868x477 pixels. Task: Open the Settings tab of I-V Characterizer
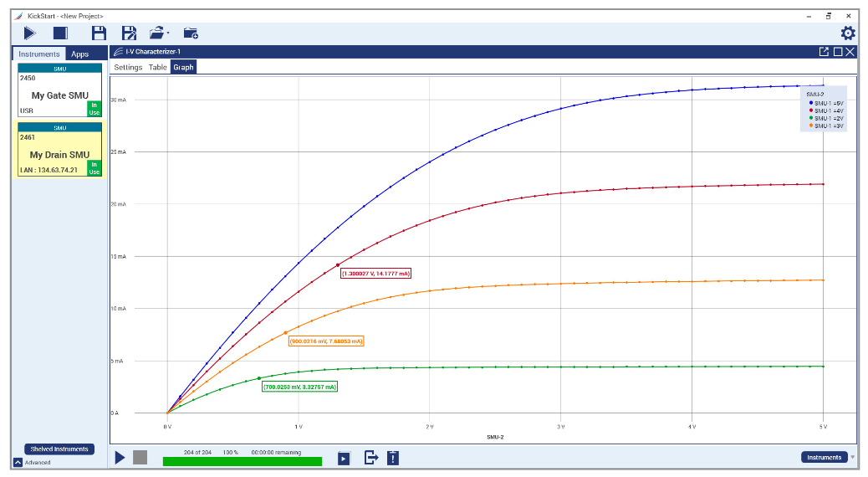[128, 67]
